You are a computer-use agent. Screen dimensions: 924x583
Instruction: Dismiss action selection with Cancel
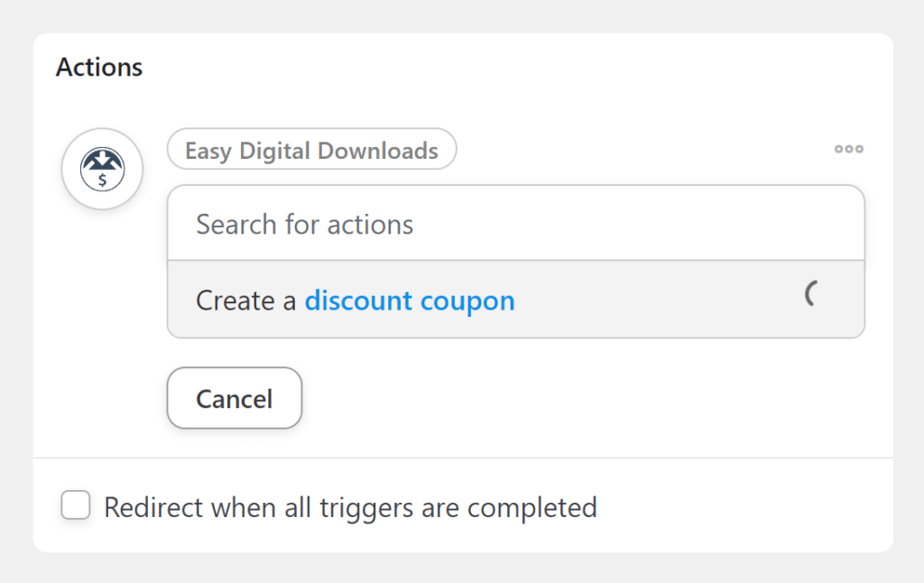pos(234,398)
